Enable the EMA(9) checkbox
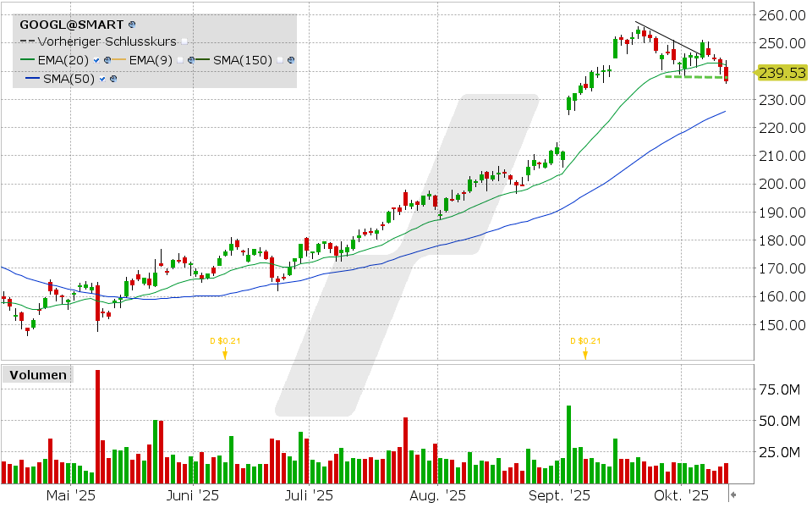812x508 pixels. [181, 60]
